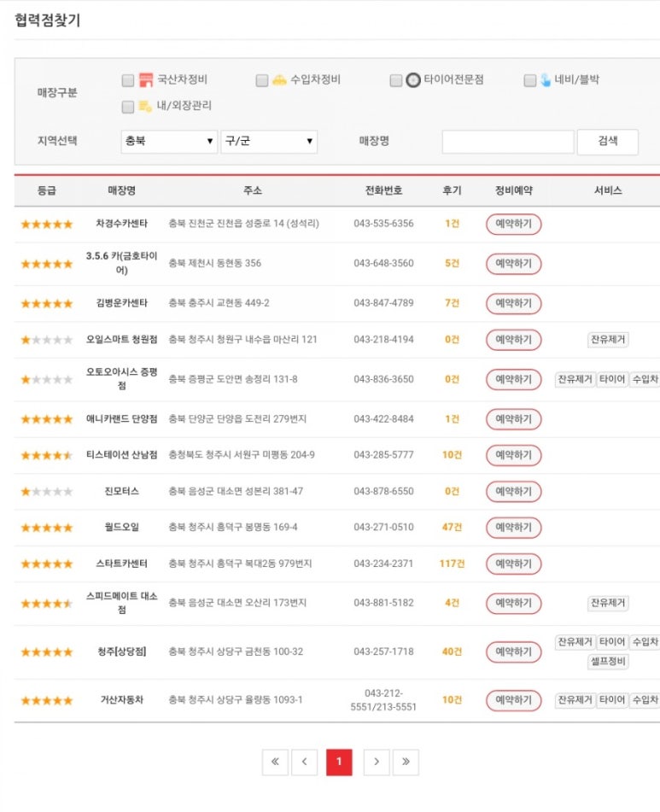Viewport: 660px width, 812px height.
Task: Click address 충북 제천시 동현동 356
Action: pos(215,264)
